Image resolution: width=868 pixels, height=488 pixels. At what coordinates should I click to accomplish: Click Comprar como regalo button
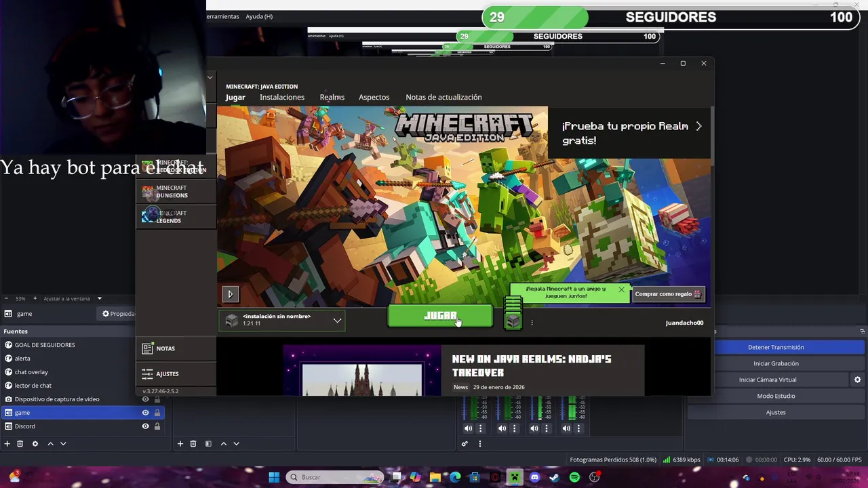coord(668,293)
